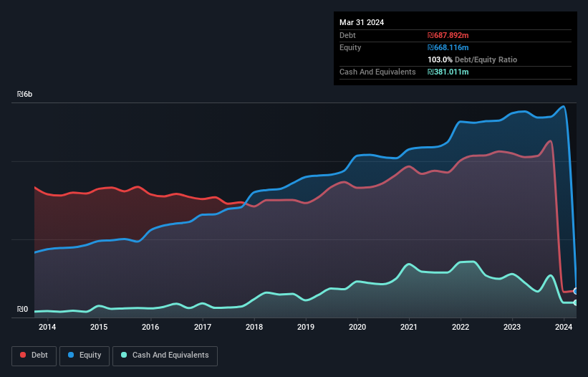Click the 2018 x-axis label
588x377 pixels.
[254, 327]
